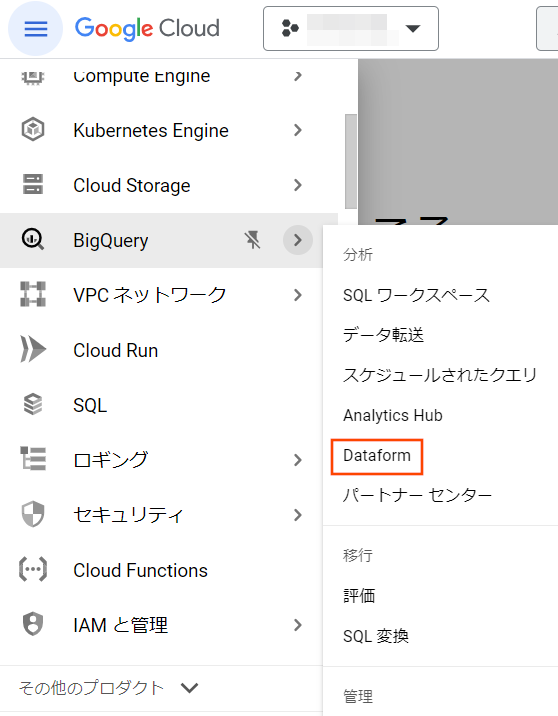558x716 pixels.
Task: Click the Cloud Functions brackets icon
Action: point(33,569)
